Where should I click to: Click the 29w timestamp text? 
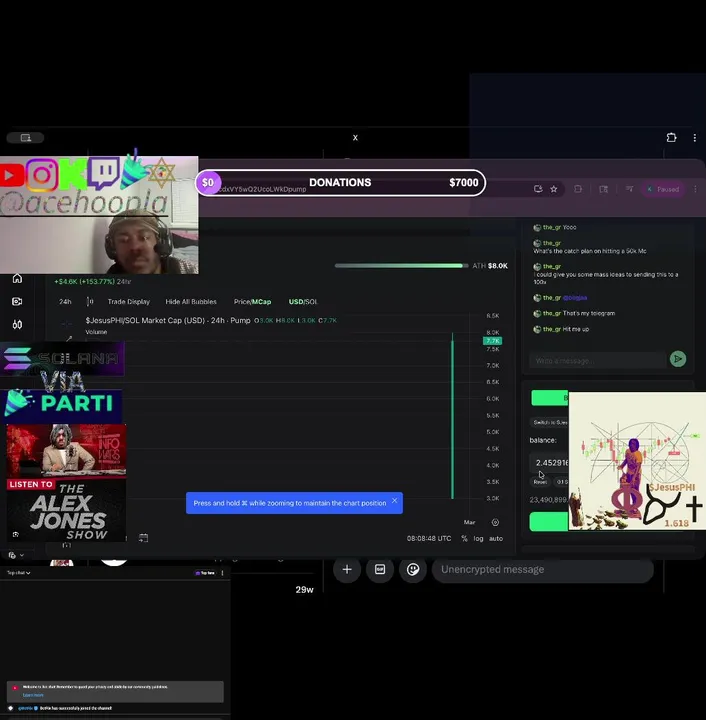[x=304, y=590]
